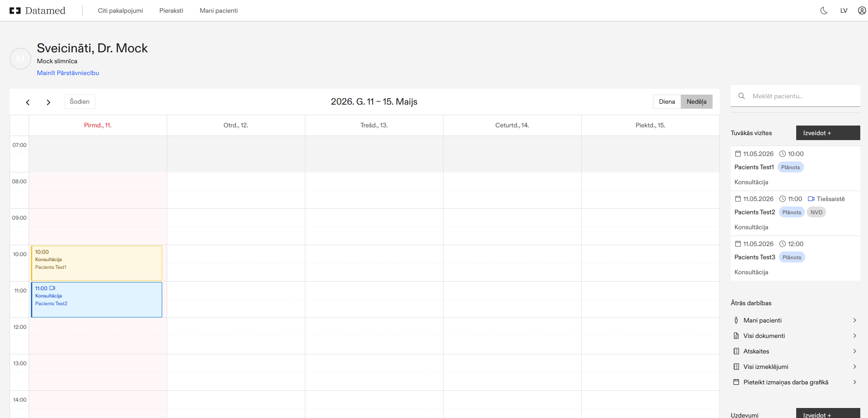Open Mani pacienti quick action
The width and height of the screenshot is (868, 418).
(x=795, y=320)
